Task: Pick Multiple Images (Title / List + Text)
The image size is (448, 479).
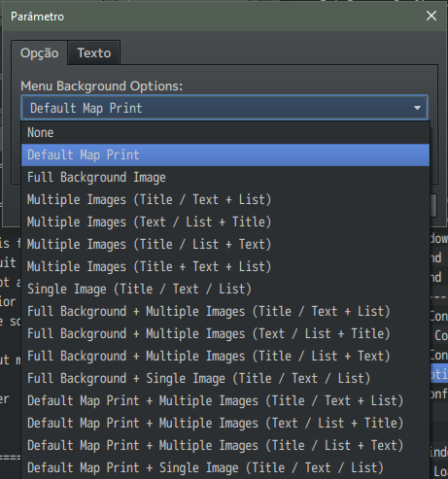Action: pos(225,245)
